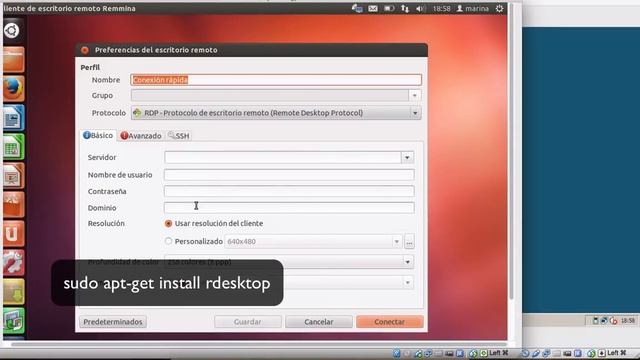Expand the Servidor dropdown arrow
Image resolution: width=640 pixels, height=360 pixels.
[x=407, y=158]
